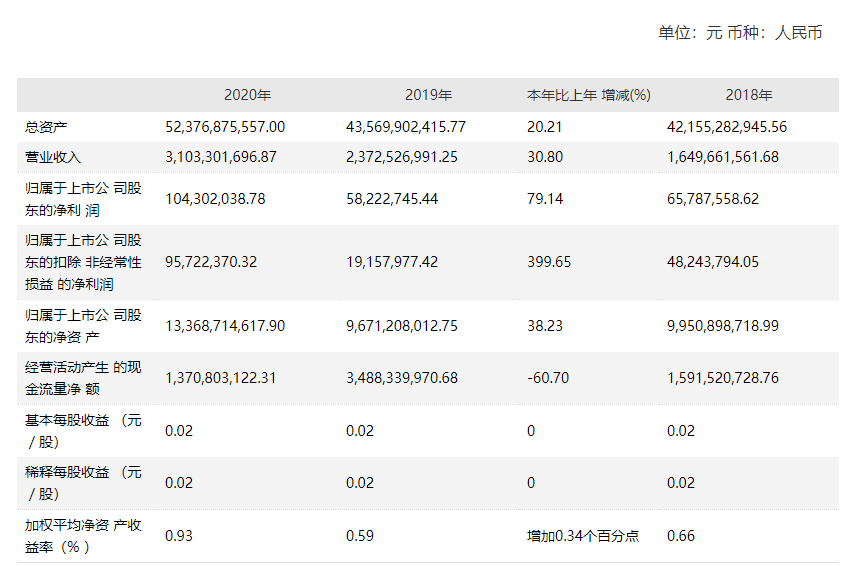This screenshot has width=854, height=566.
Task: Click the 2018 value 9,950,898,718.99
Action: 727,325
